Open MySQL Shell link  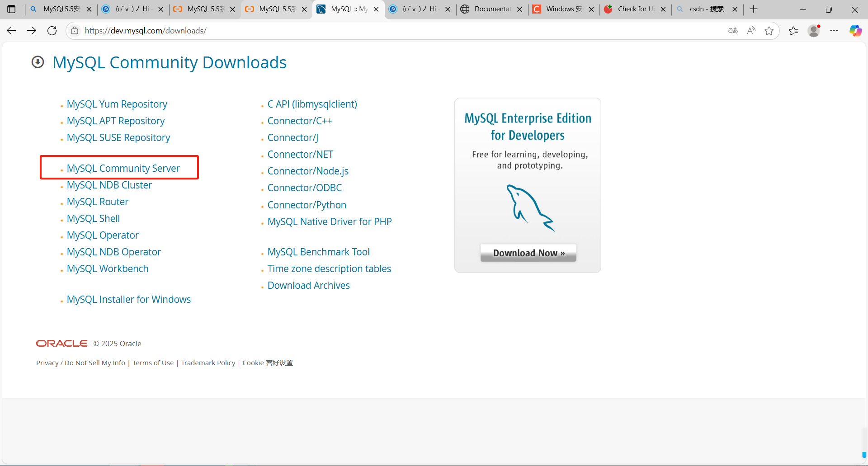[x=94, y=218]
